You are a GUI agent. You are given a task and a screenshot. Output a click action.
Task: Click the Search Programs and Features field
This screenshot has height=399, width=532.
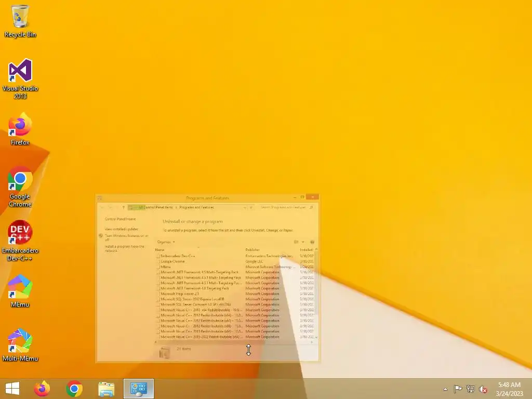[x=286, y=207]
